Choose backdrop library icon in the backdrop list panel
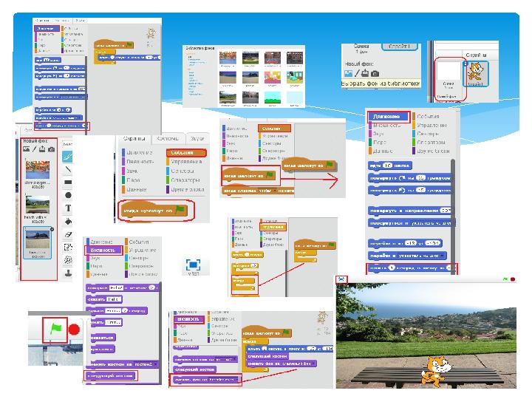This screenshot has height=399, width=532. click(26, 149)
